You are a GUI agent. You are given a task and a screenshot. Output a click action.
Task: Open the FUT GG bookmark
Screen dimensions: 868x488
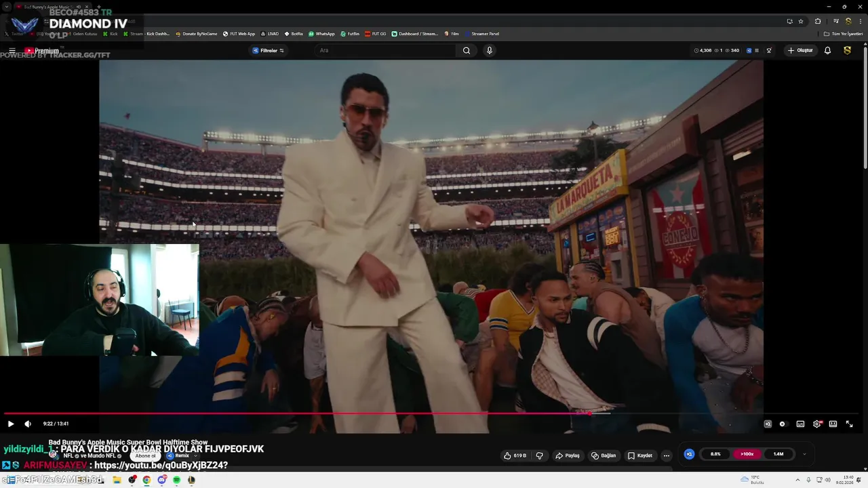376,34
